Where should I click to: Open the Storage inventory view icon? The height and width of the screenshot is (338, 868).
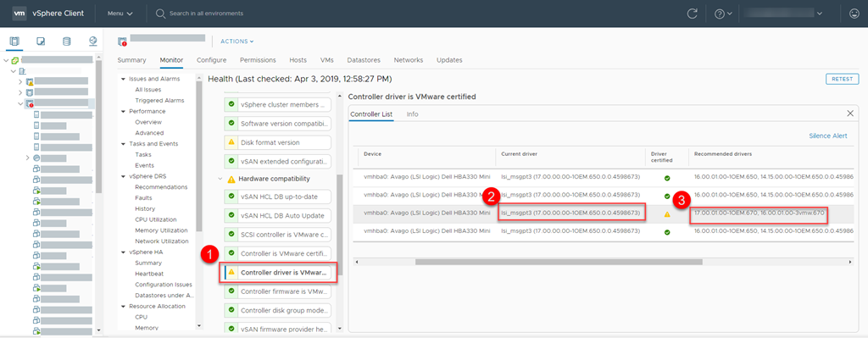66,42
